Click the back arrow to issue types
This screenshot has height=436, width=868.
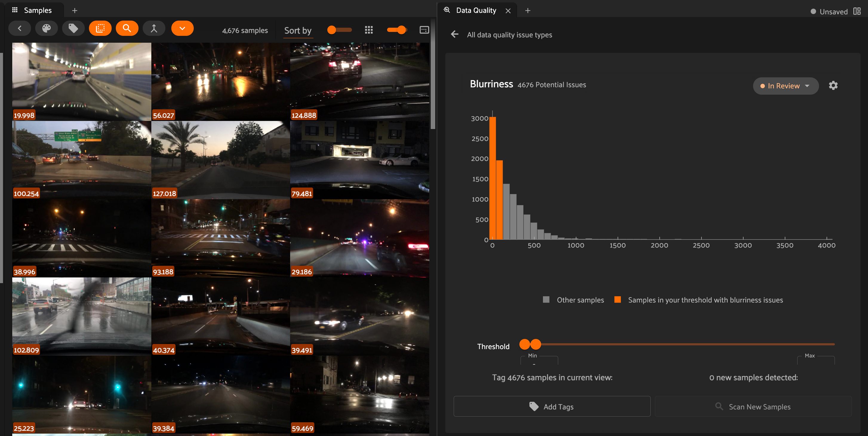click(455, 34)
